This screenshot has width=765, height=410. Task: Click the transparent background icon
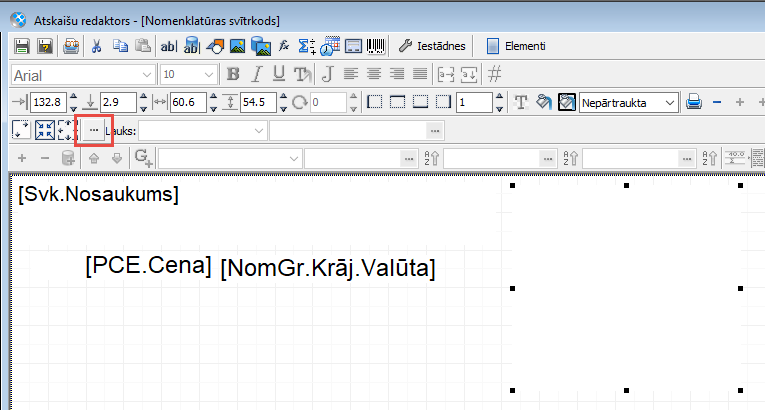point(566,102)
